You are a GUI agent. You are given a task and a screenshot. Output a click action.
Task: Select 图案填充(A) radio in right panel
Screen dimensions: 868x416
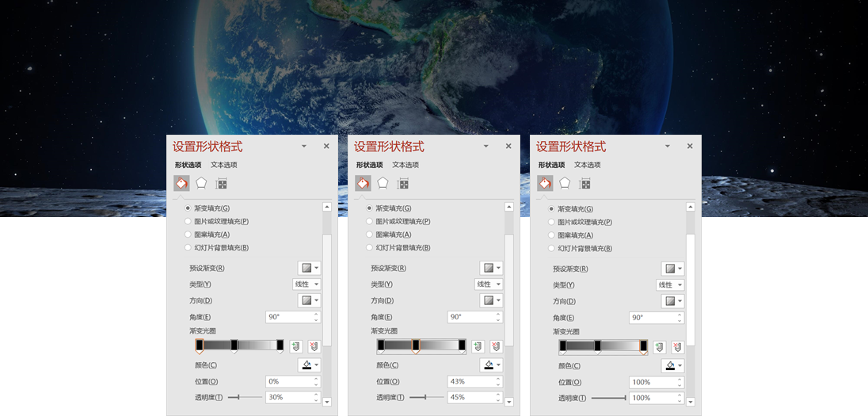coord(551,235)
